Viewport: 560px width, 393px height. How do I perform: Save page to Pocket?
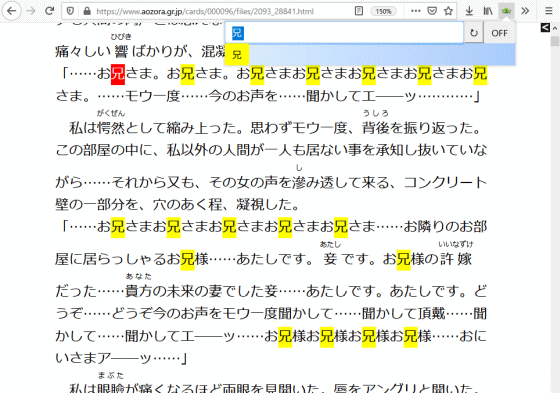click(432, 11)
